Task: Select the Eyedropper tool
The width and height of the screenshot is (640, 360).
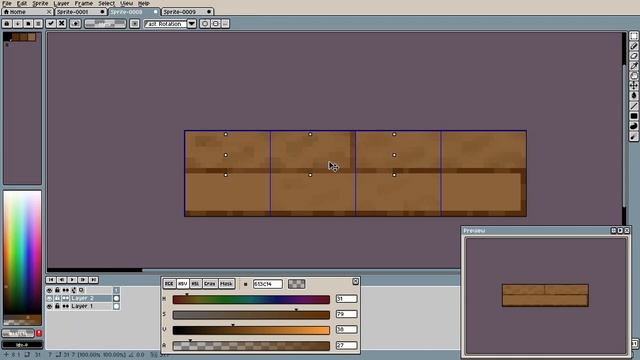Action: [x=633, y=66]
